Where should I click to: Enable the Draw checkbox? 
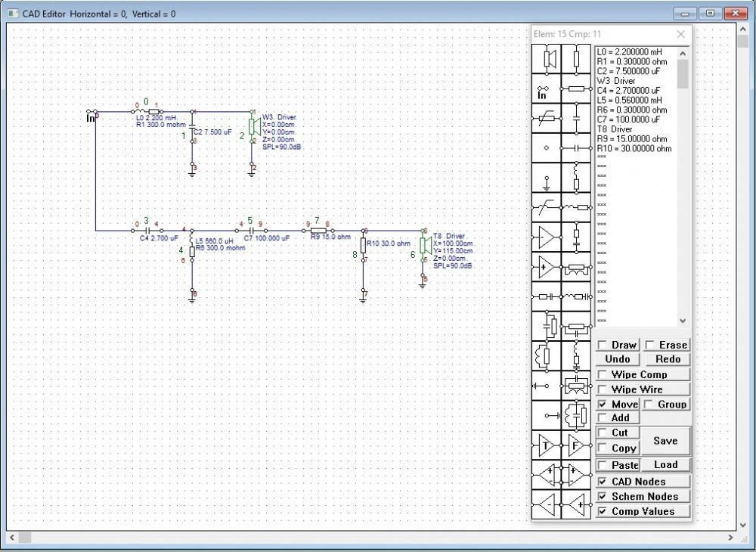(x=602, y=345)
